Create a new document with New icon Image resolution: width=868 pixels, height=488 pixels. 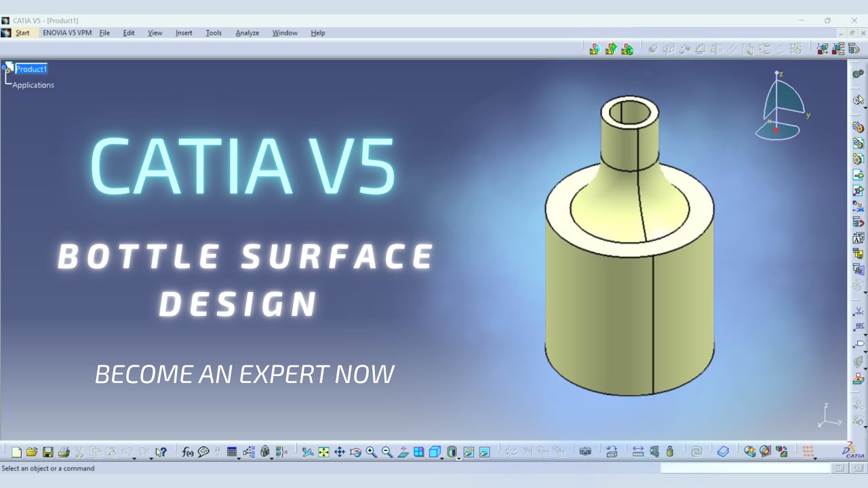pos(17,452)
